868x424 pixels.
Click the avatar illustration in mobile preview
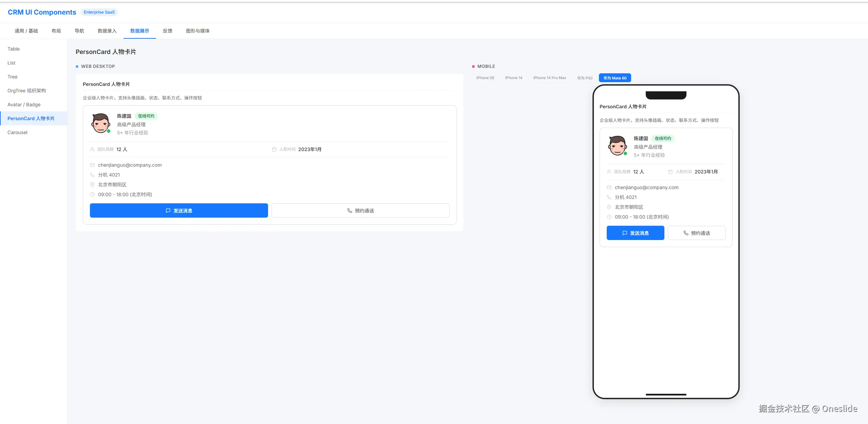coord(618,146)
